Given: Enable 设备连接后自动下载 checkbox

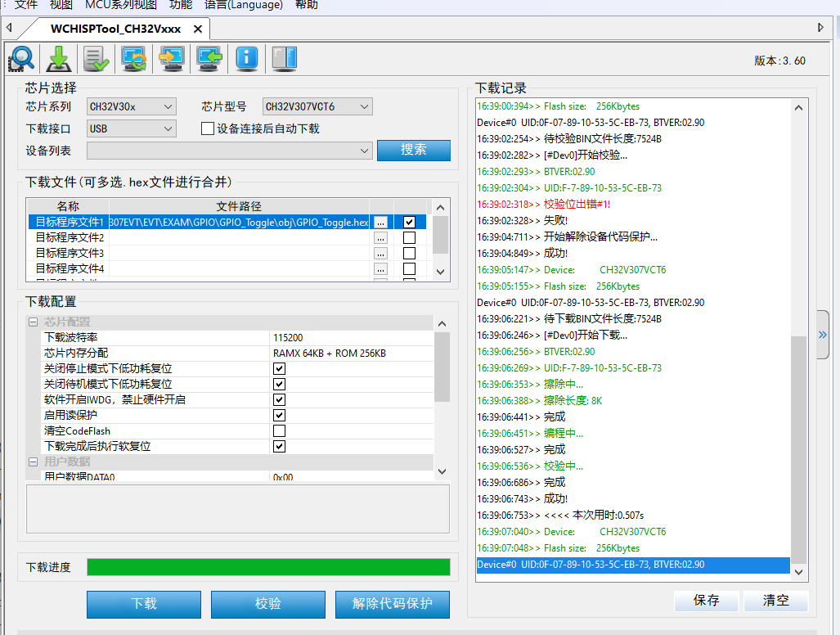Looking at the screenshot, I should click(208, 128).
